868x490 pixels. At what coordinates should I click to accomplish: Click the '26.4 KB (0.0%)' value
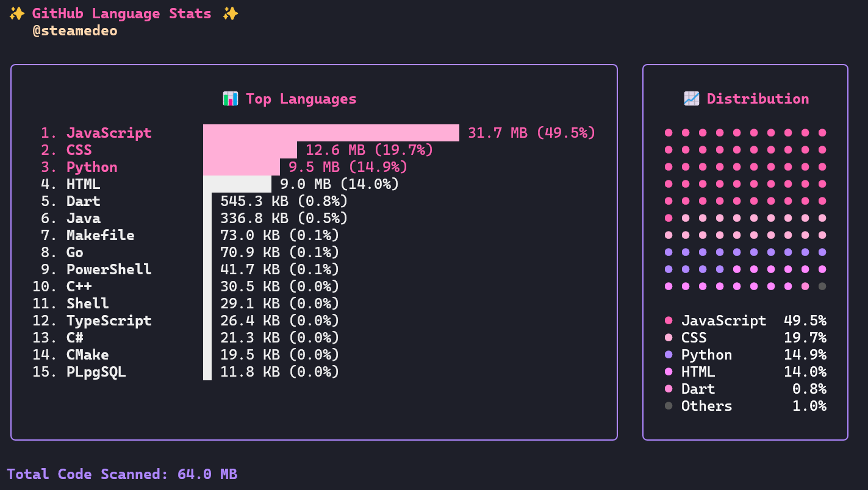point(280,321)
